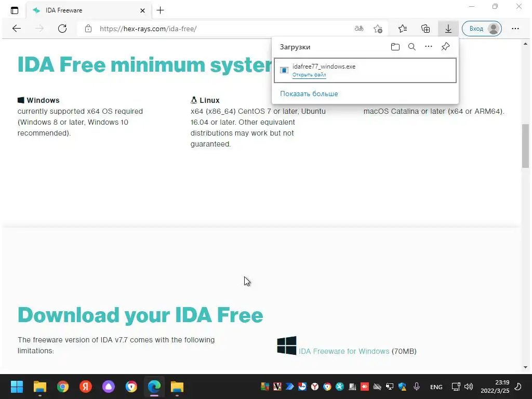Launch Yandex red Я taskbar icon
This screenshot has height=399, width=532.
86,387
